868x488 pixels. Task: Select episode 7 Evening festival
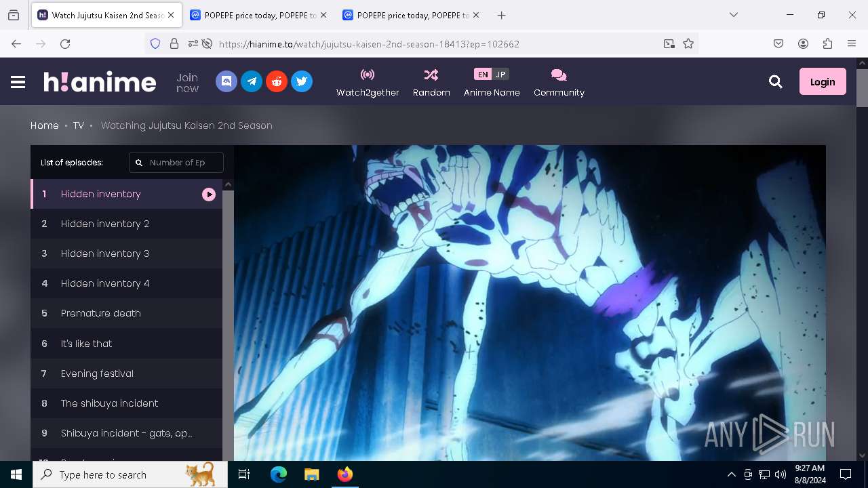coord(127,373)
